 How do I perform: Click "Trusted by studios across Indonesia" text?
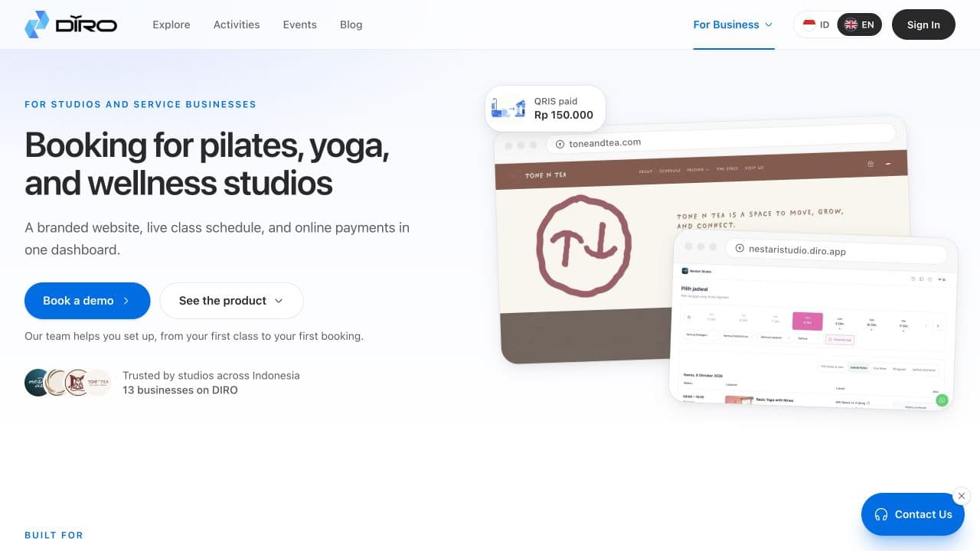tap(211, 376)
